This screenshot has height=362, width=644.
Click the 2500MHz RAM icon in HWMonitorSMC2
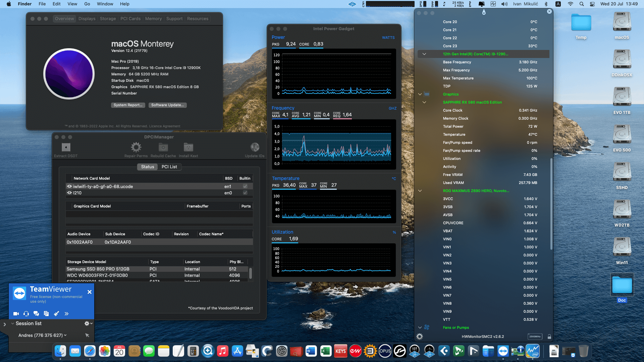point(535,337)
